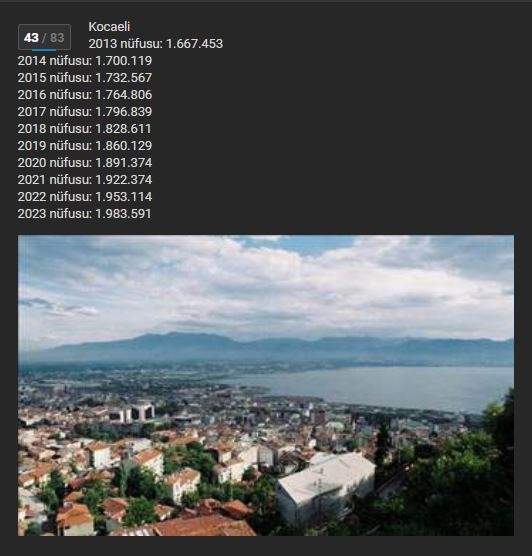Click the large white-roofed building in photo
This screenshot has width=532, height=556.
pos(326,485)
